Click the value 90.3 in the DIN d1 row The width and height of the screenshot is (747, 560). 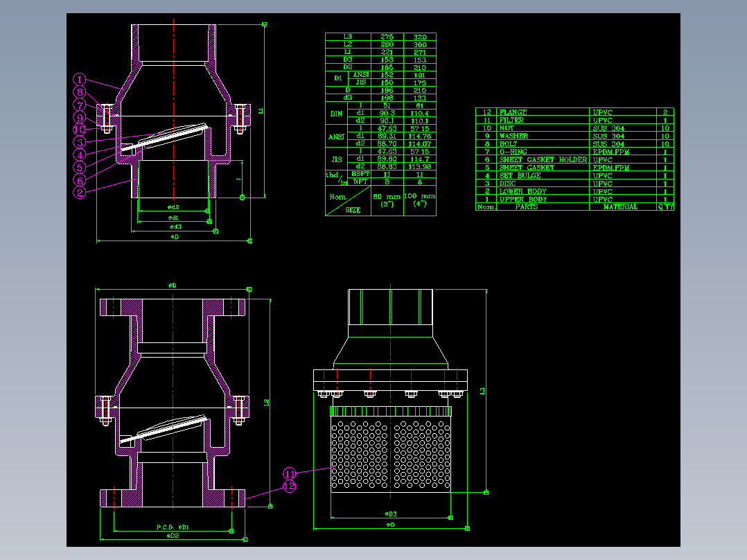coord(387,114)
